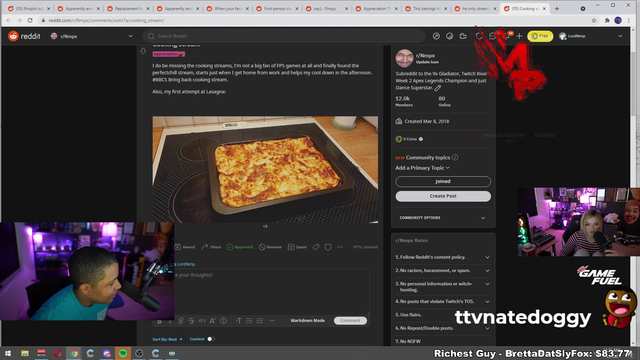This screenshot has height=360, width=640.
Task: Insert bulleted list in comment editor
Action: (x=249, y=321)
